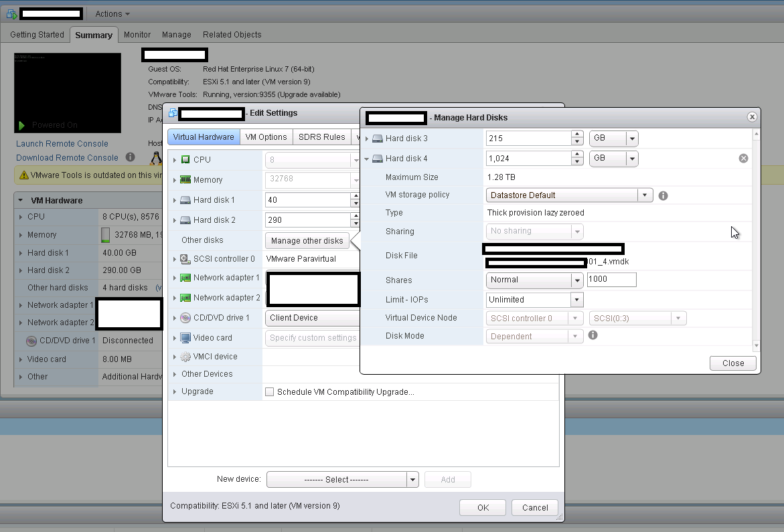
Task: Click the Hard disk 3 size field
Action: (x=528, y=139)
